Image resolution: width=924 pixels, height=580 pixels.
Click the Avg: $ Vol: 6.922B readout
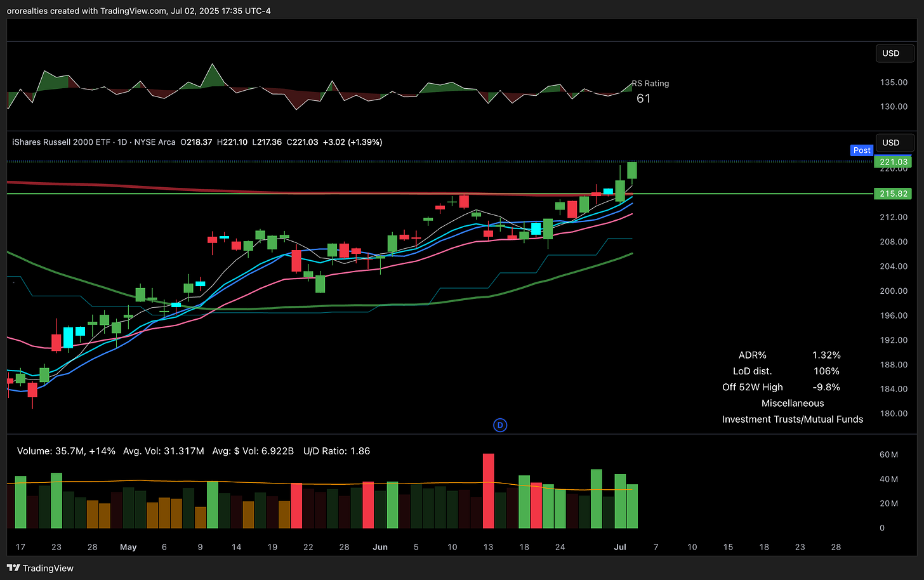pyautogui.click(x=253, y=451)
